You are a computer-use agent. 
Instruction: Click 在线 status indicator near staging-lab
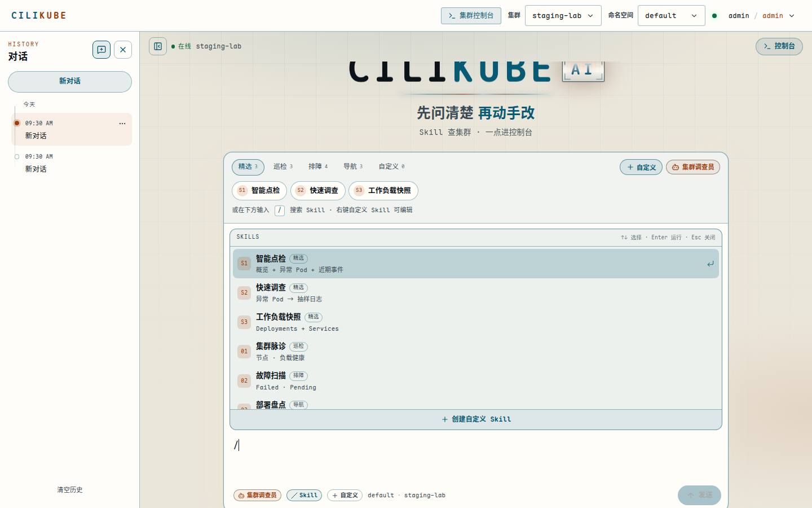pyautogui.click(x=182, y=46)
